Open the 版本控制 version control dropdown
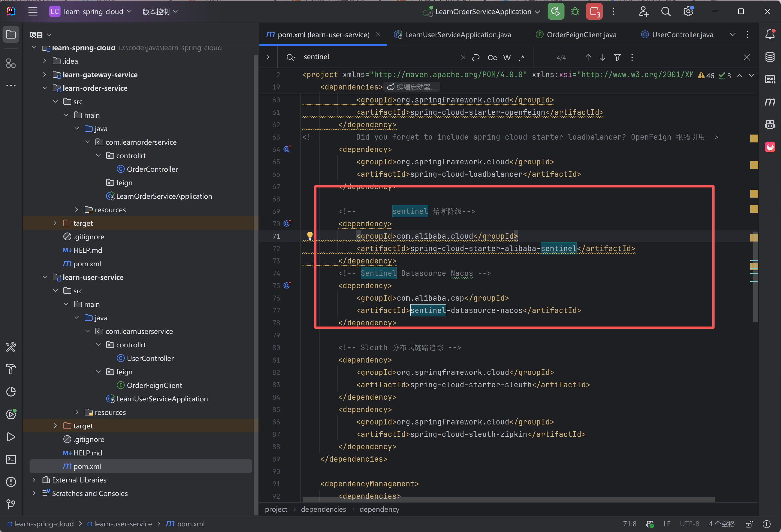 pyautogui.click(x=160, y=12)
